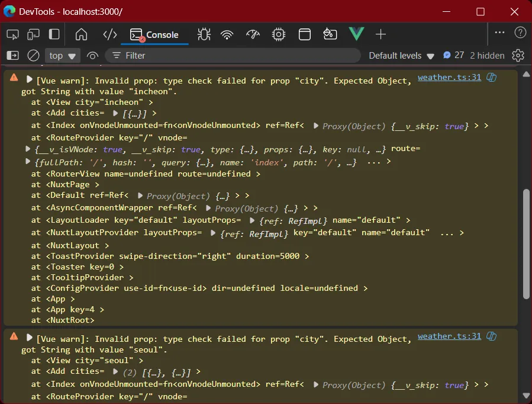
Task: Open the Welcome home tool
Action: [81, 34]
